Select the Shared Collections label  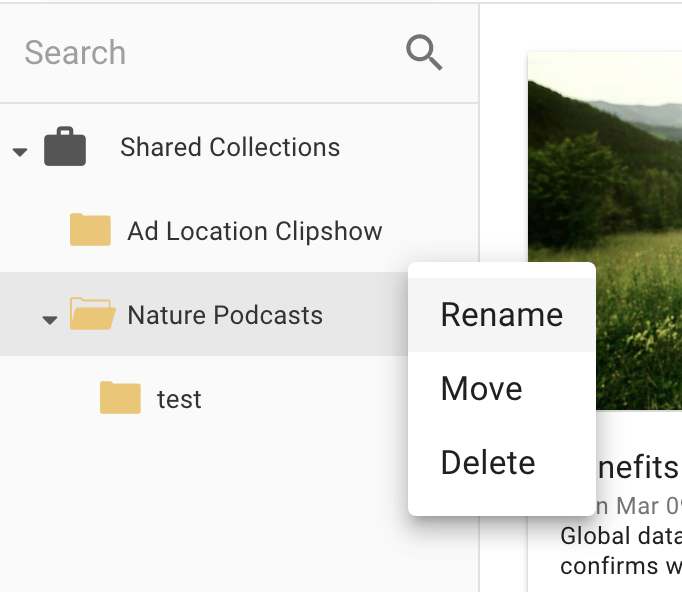point(230,147)
